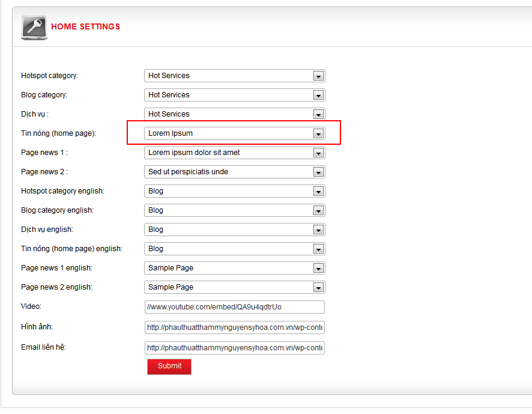Screen dimensions: 532x414
Task: Open the Hotspot category dropdown
Action: (x=234, y=76)
